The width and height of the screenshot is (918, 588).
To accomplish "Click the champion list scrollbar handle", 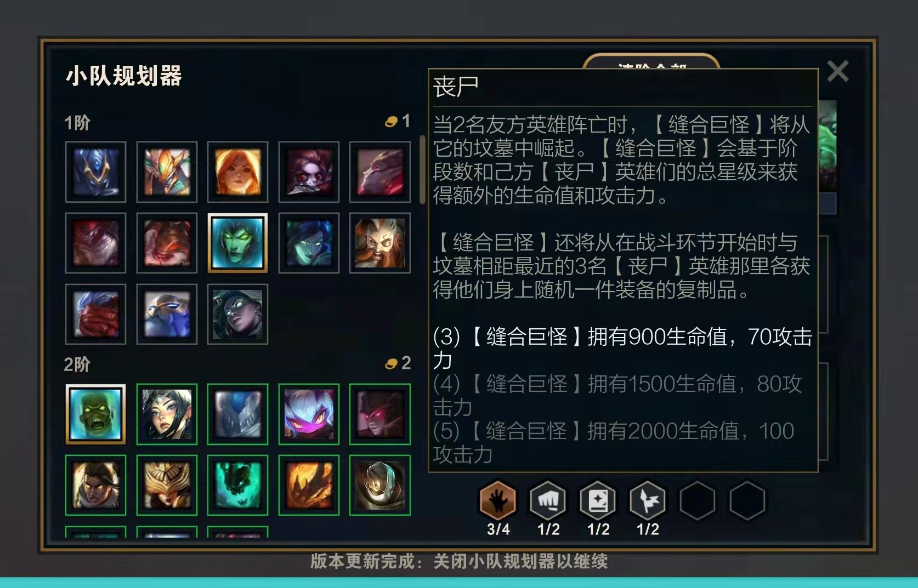I will tap(422, 170).
